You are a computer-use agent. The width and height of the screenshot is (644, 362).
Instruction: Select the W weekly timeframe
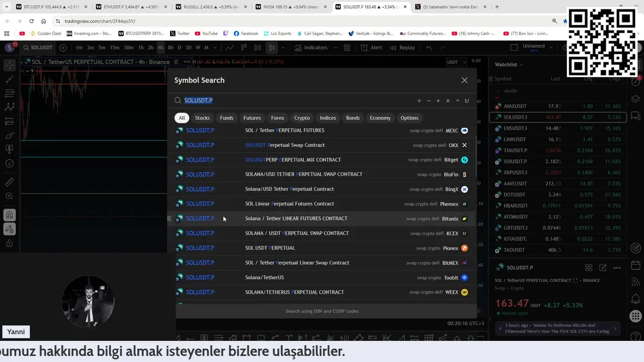[x=198, y=48]
